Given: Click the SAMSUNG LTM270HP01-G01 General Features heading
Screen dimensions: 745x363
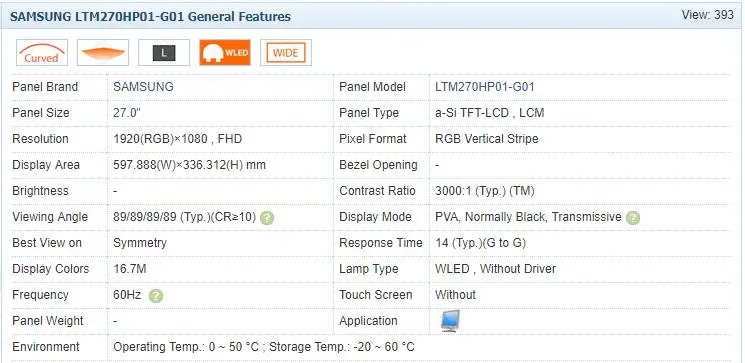Looking at the screenshot, I should pos(151,17).
